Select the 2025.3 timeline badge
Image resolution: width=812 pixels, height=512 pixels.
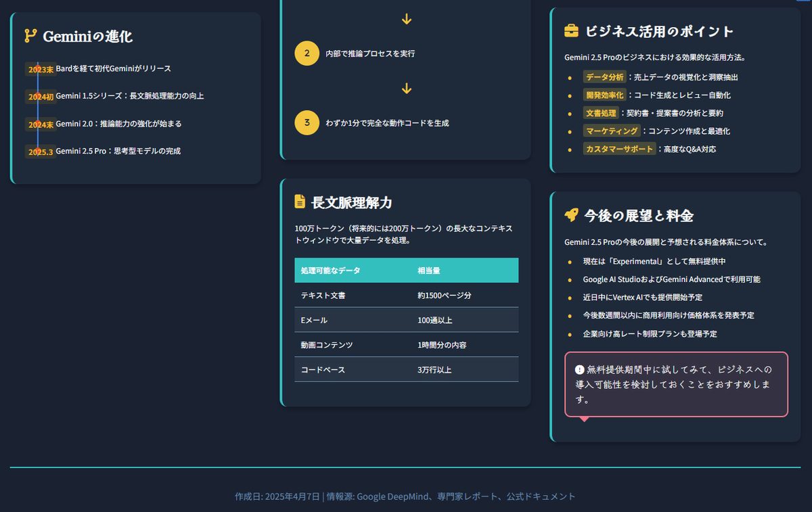pyautogui.click(x=41, y=152)
